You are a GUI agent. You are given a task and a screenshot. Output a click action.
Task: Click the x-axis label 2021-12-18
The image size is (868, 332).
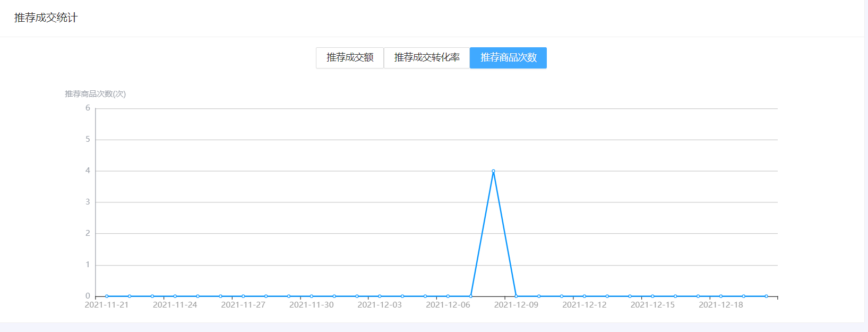(x=720, y=305)
